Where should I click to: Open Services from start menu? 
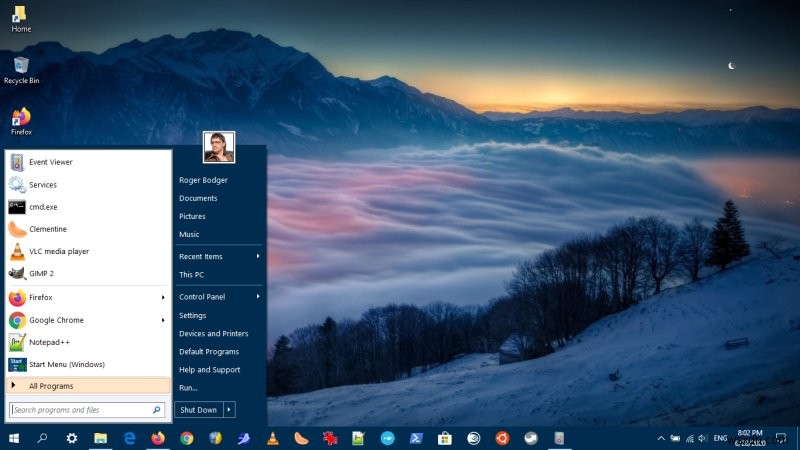(x=88, y=185)
